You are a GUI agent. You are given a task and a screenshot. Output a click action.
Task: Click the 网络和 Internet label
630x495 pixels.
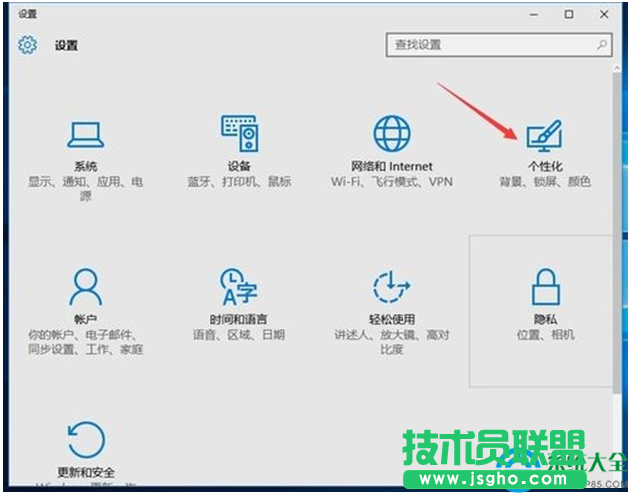392,166
